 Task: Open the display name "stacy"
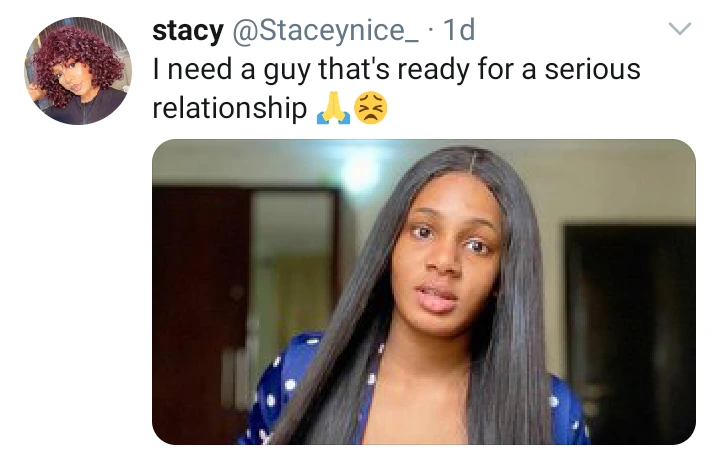click(188, 31)
